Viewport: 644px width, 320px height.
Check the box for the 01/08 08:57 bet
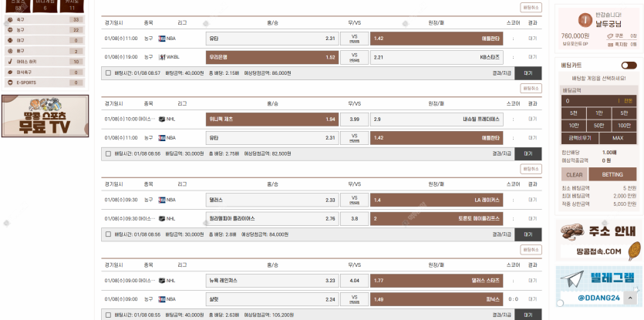point(108,73)
